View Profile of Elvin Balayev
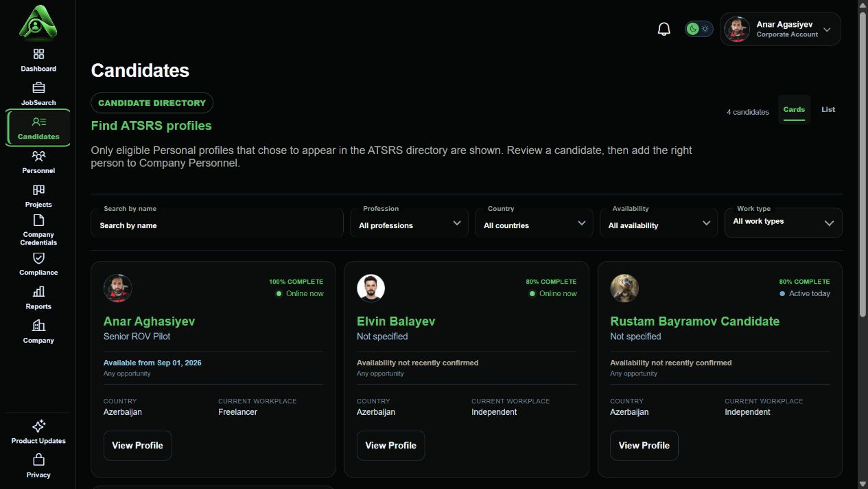This screenshot has height=489, width=868. pyautogui.click(x=390, y=445)
